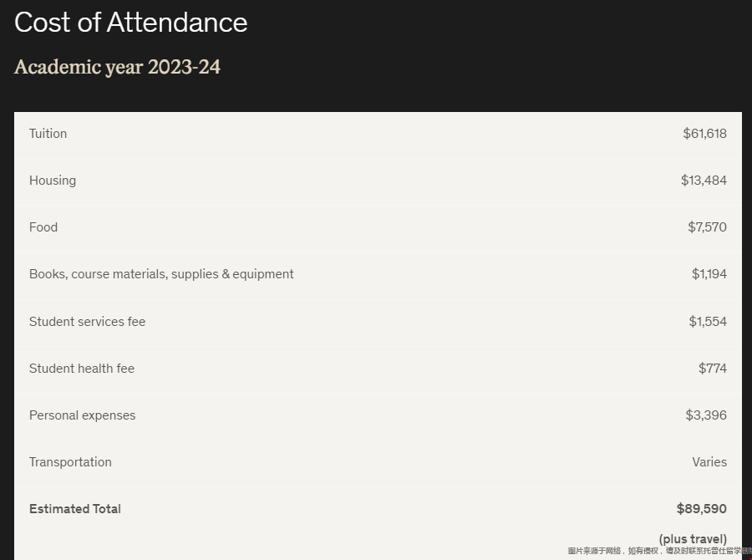Click the Transportation row label

[70, 462]
